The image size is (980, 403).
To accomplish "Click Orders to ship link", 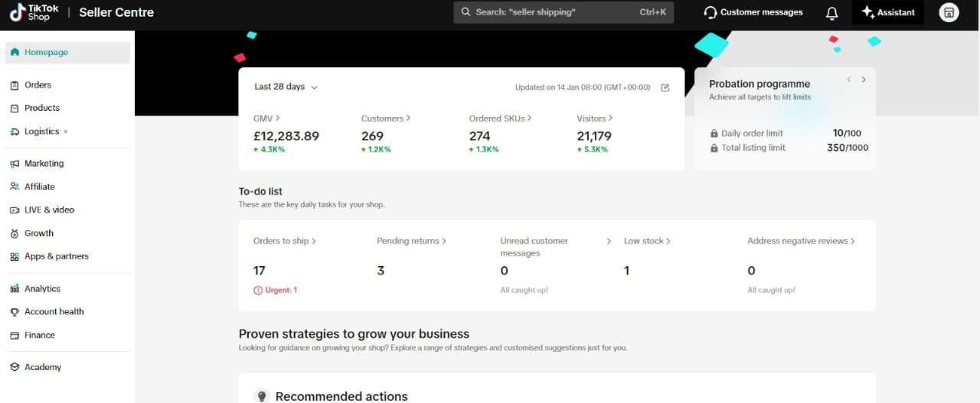I will [284, 241].
